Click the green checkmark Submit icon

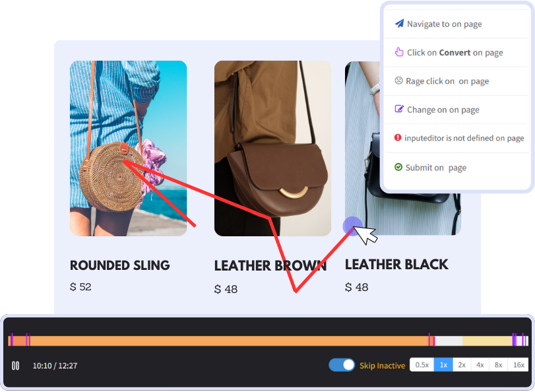[x=398, y=167]
